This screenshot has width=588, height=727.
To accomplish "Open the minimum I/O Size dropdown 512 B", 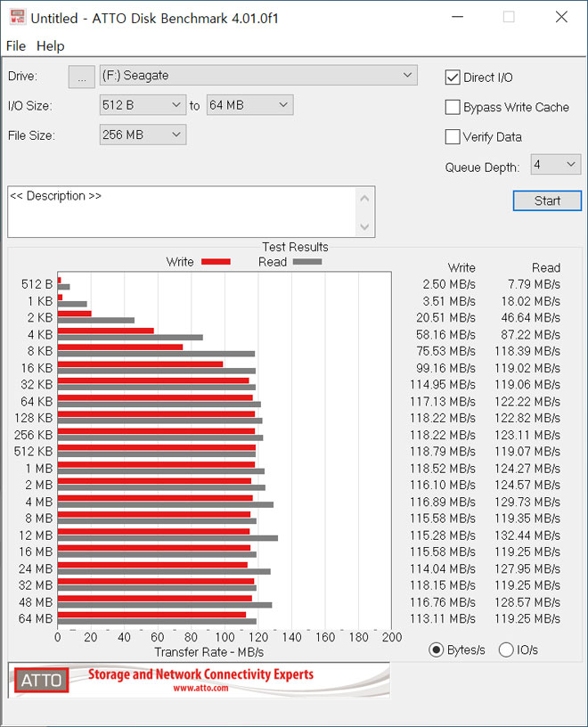I will click(143, 105).
